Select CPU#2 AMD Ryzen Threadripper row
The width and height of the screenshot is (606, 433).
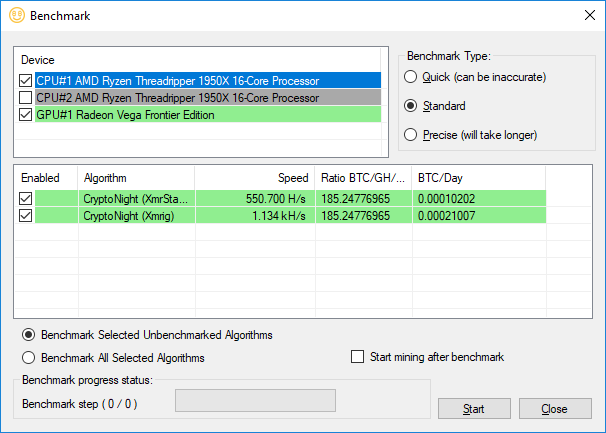pos(208,97)
